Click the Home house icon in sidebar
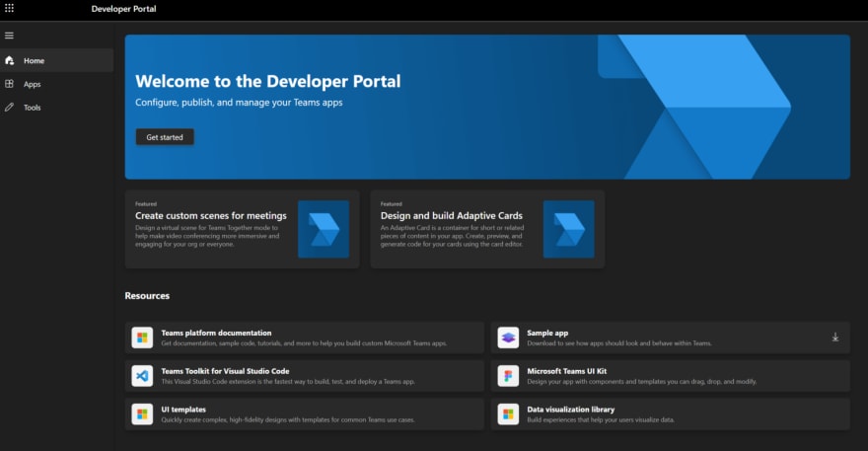 10,60
